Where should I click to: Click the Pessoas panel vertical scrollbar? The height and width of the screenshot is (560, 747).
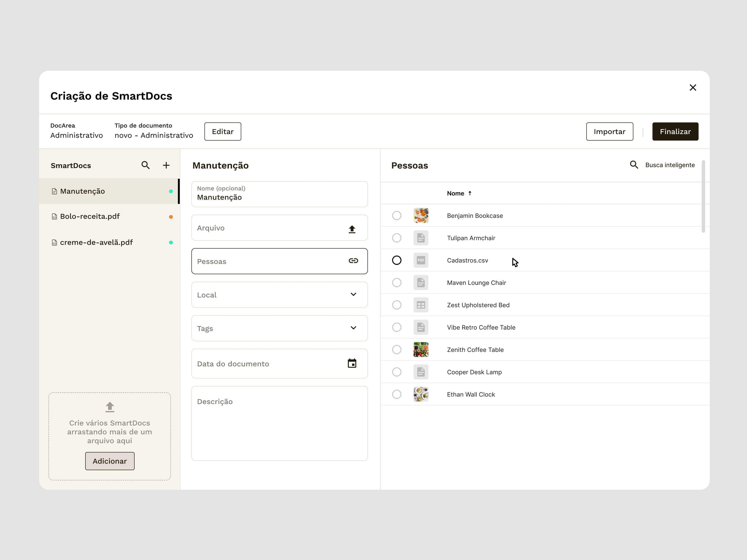coord(703,196)
